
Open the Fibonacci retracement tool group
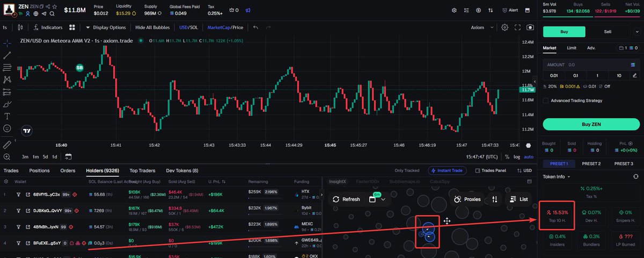[x=7, y=67]
